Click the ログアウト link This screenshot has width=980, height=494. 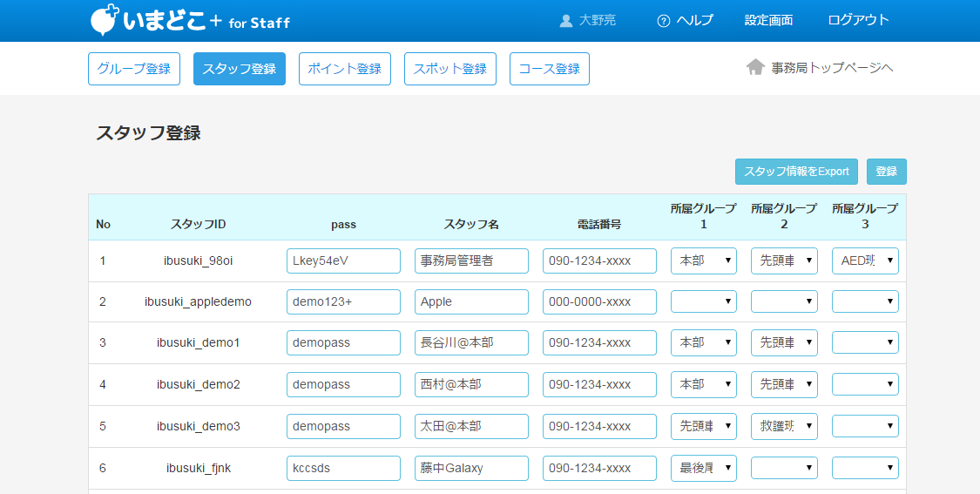coord(858,21)
